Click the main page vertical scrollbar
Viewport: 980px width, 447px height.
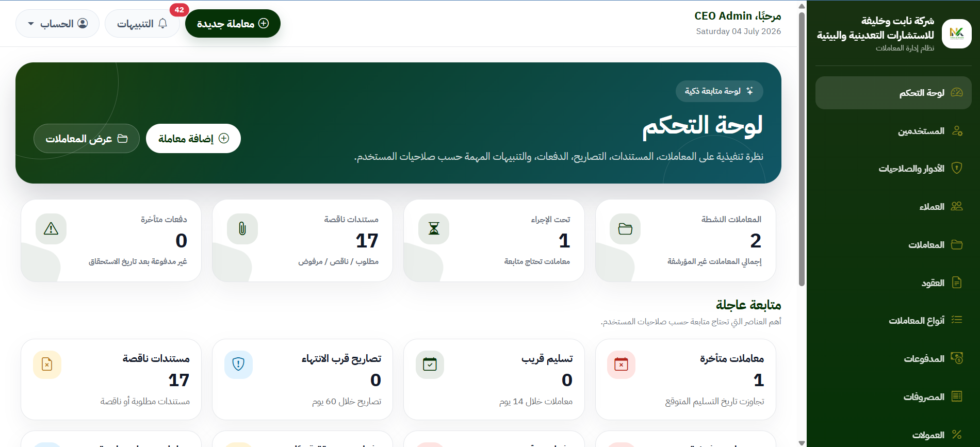(802, 148)
